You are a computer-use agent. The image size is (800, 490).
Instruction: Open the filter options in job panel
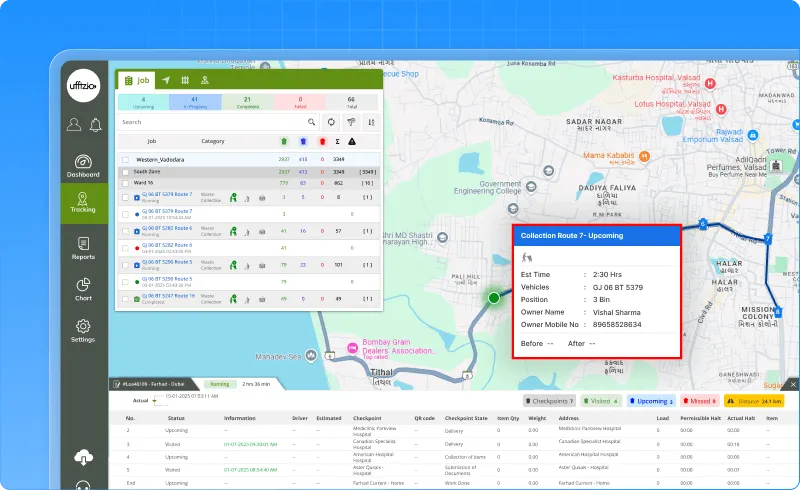(x=351, y=122)
